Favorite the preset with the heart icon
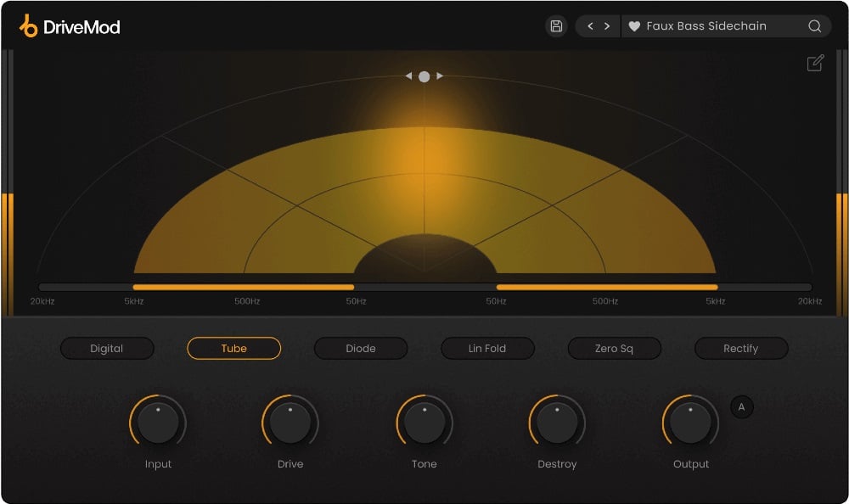 [x=634, y=26]
